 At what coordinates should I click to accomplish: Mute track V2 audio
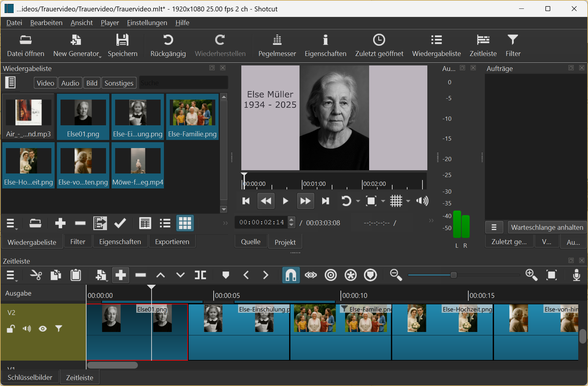pos(27,329)
